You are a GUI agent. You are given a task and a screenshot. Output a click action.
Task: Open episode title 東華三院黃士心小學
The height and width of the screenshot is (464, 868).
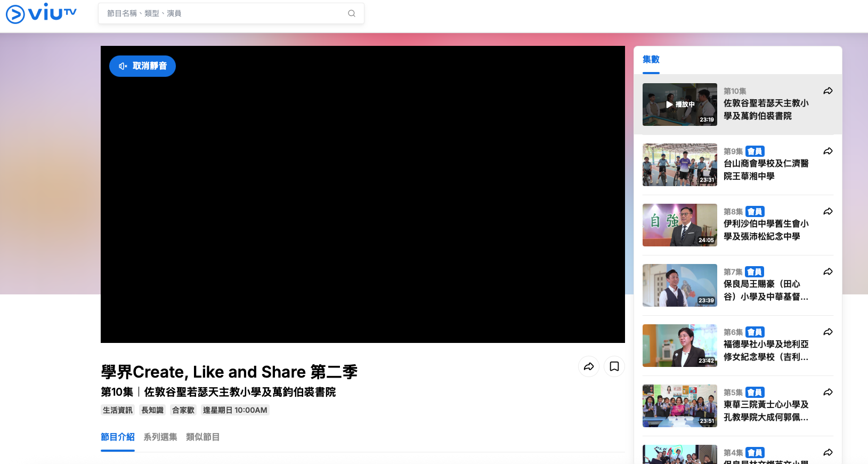[x=766, y=411]
